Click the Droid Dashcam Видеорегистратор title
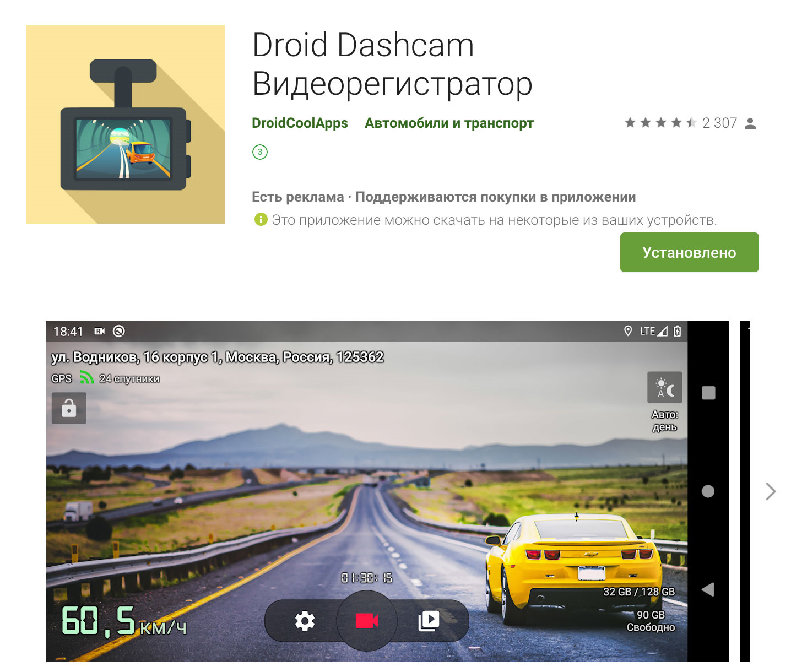 392,64
